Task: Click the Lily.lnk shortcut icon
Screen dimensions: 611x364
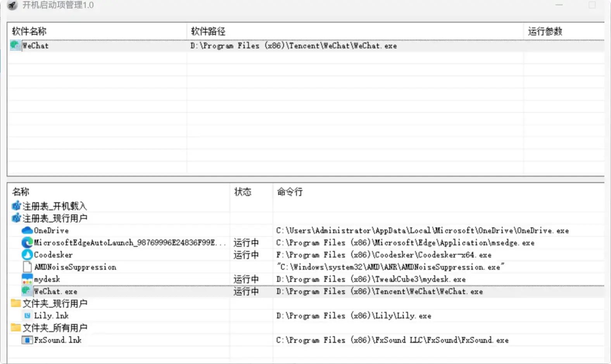Action: pyautogui.click(x=27, y=316)
